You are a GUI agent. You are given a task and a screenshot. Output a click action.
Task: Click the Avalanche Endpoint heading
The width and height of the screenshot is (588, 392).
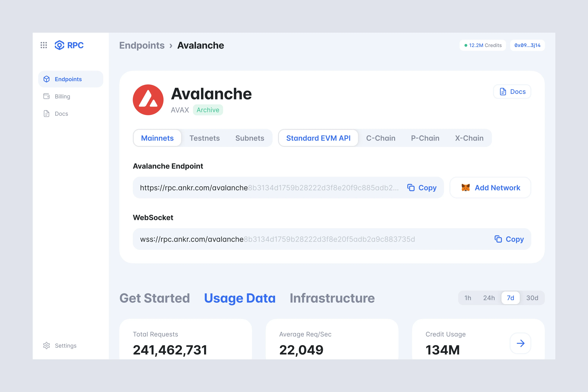[x=168, y=166]
